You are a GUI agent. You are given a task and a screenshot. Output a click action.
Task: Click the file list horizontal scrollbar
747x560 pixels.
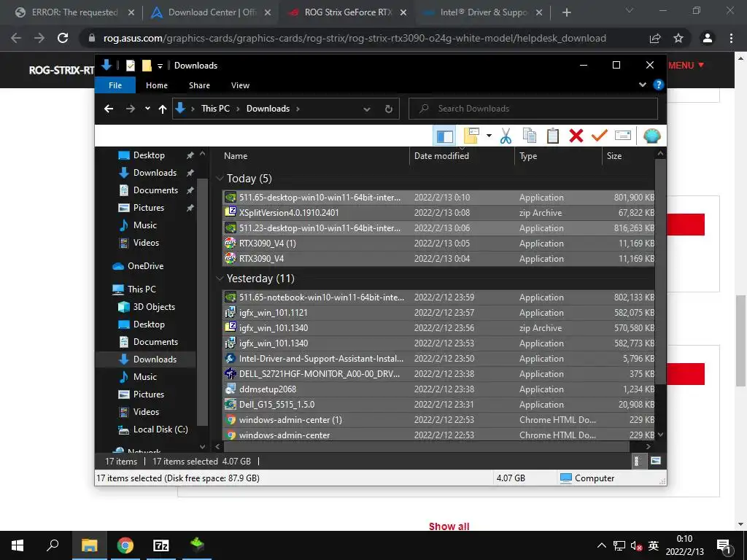point(426,447)
